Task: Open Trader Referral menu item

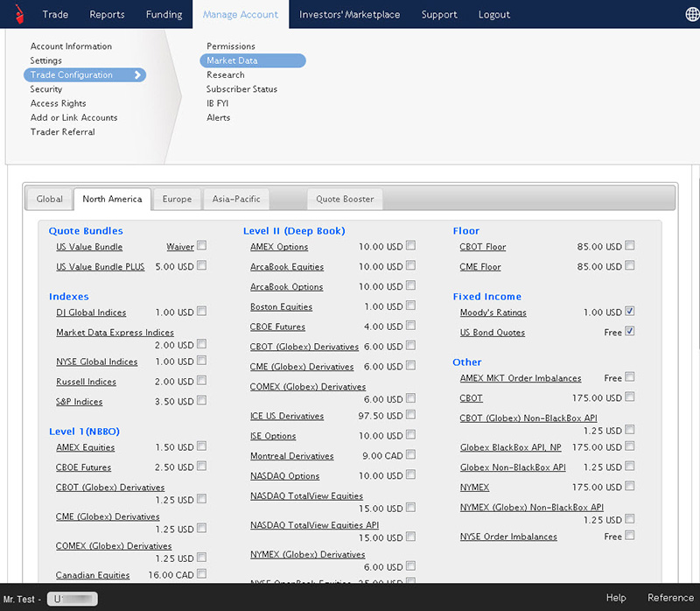Action: [x=62, y=132]
